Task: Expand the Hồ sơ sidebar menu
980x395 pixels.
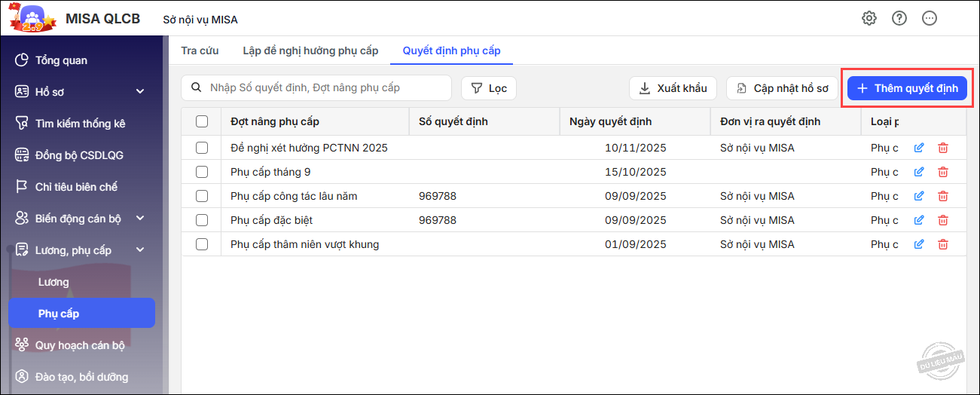Action: (139, 92)
